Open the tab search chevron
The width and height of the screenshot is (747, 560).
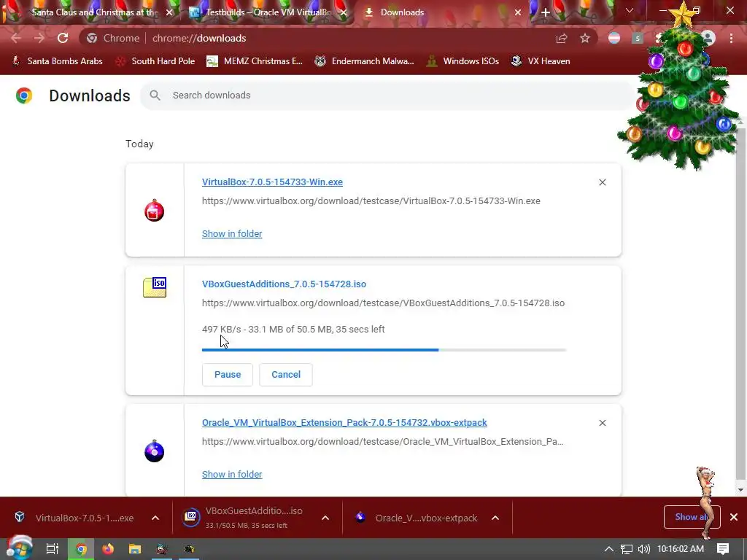(x=630, y=10)
